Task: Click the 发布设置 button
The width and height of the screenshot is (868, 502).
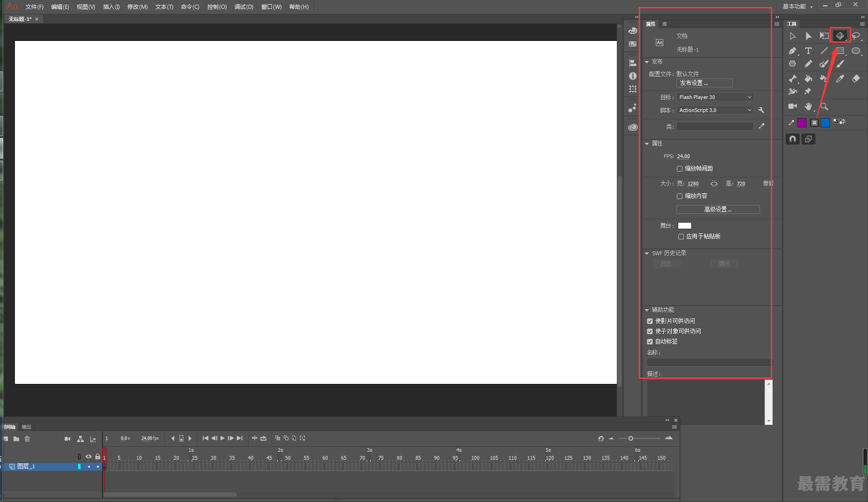Action: (704, 83)
